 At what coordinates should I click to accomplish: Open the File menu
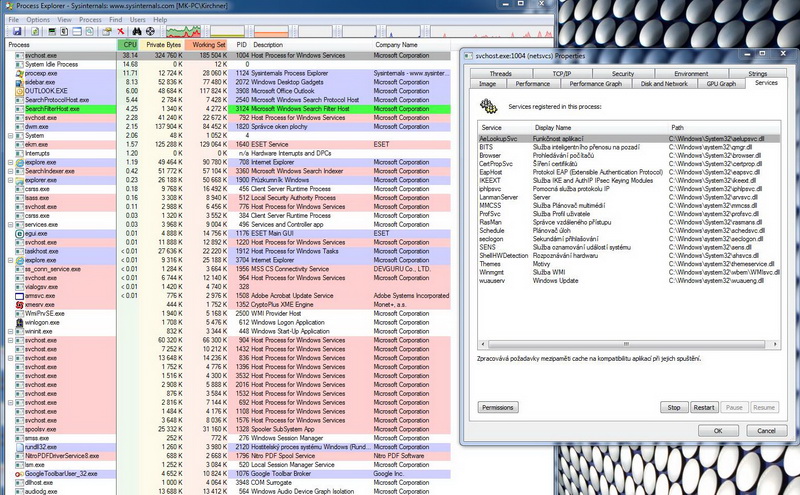coord(14,19)
